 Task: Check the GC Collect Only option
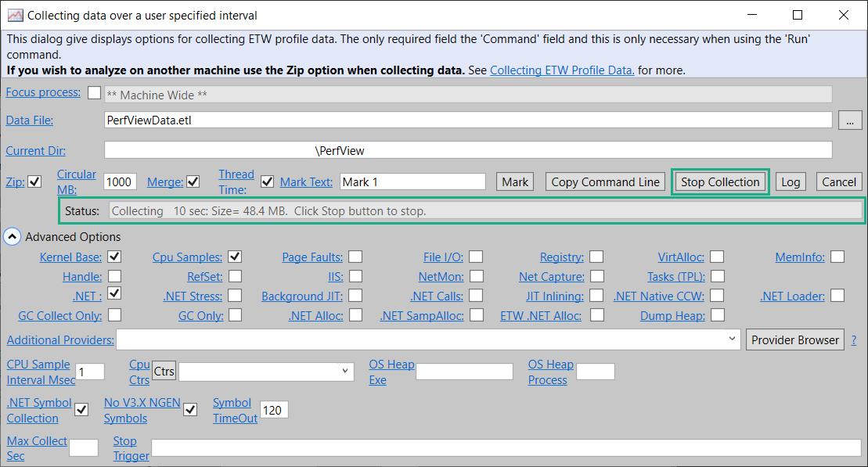[114, 315]
